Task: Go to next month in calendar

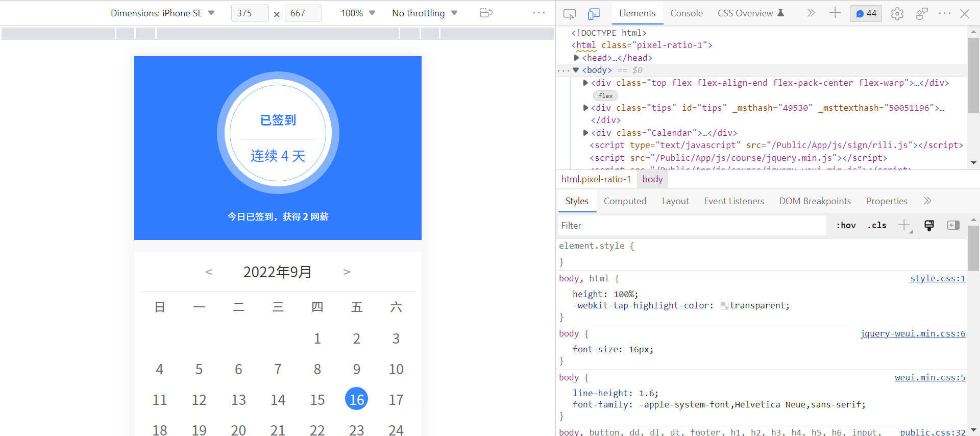Action: (x=347, y=272)
